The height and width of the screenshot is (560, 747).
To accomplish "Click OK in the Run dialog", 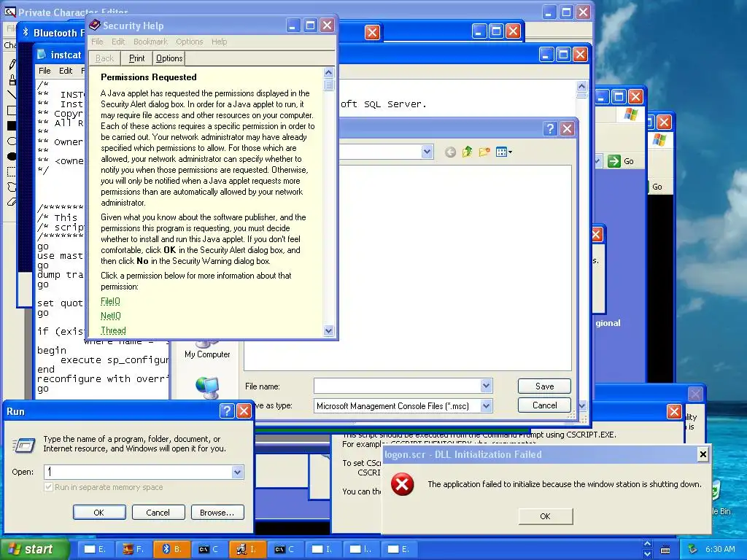I will (99, 513).
